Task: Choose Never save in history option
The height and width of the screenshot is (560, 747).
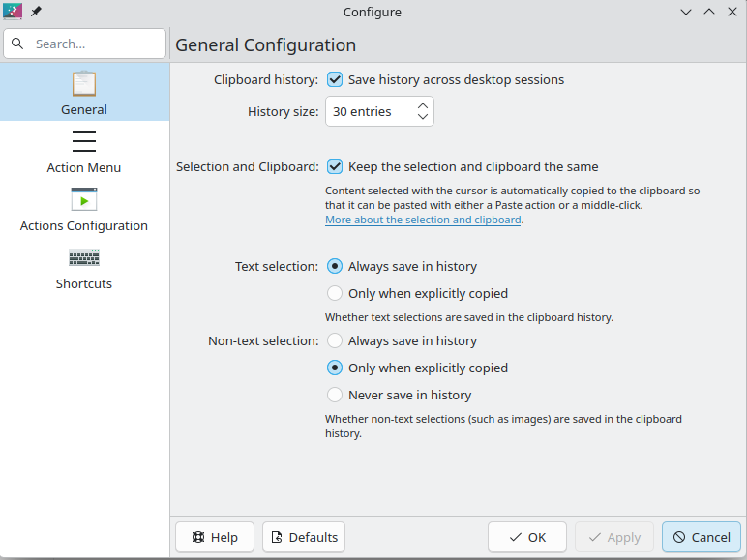Action: (335, 395)
